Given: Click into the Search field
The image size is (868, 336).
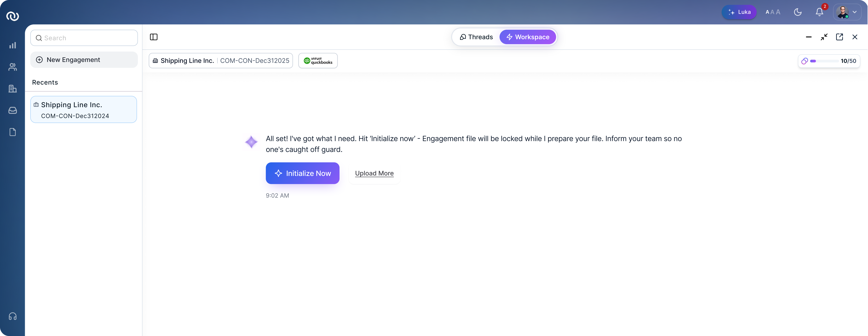Looking at the screenshot, I should [84, 38].
